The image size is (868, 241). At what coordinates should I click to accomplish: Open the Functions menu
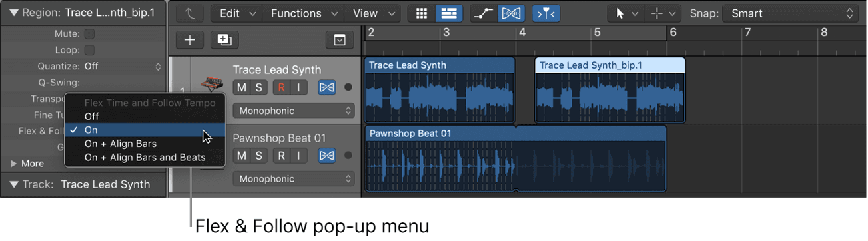click(x=304, y=13)
